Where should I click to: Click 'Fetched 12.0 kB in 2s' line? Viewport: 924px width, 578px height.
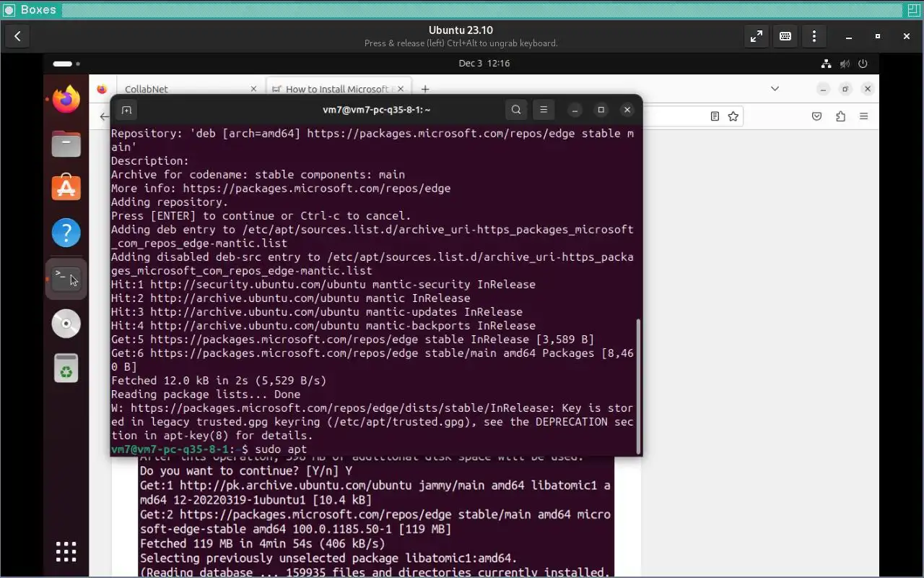219,381
